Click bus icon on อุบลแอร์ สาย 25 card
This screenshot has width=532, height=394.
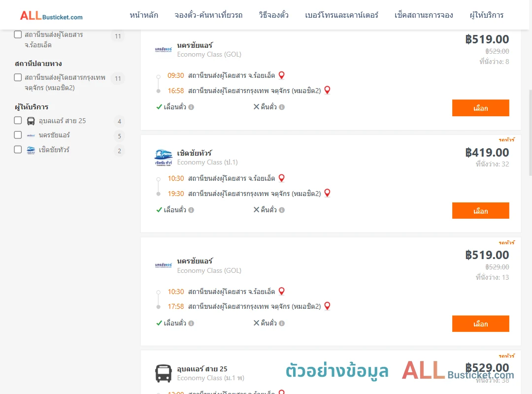tap(163, 373)
